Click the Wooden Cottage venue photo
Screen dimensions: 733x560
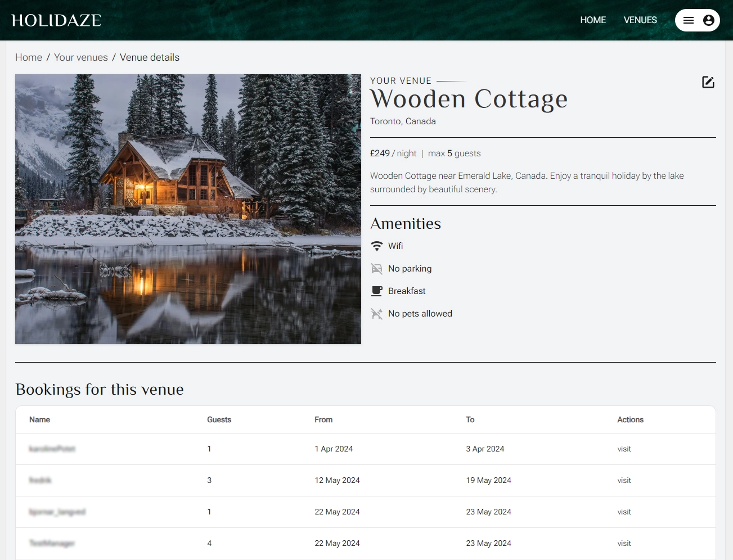(x=188, y=209)
